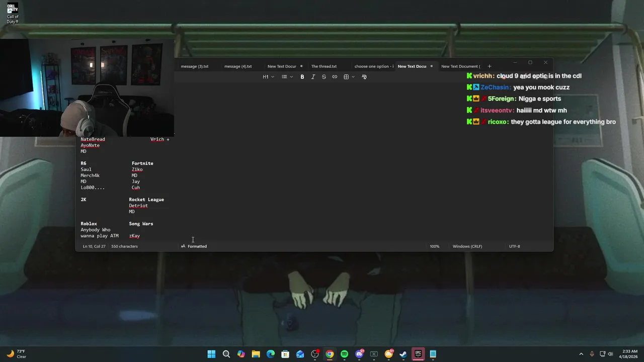The image size is (644, 362).
Task: Open the weather widget showing 73°F
Action: pos(16,354)
